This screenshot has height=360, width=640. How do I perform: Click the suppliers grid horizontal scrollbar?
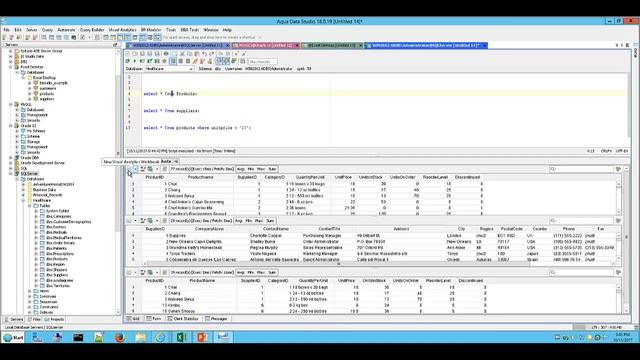coord(338,264)
